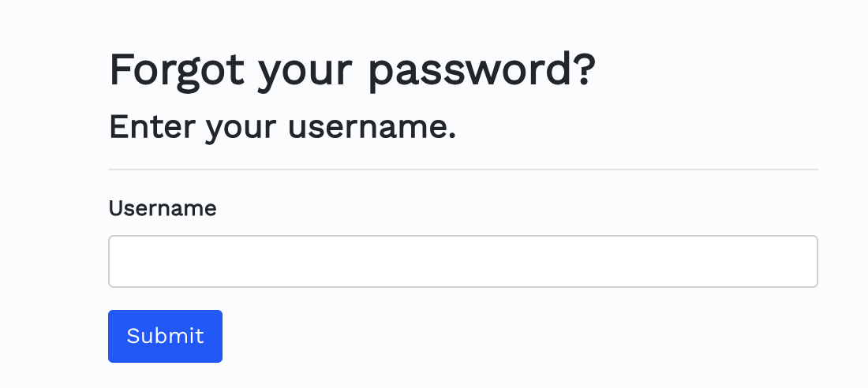868x388 pixels.
Task: Click the word "username." in the subheading
Action: tap(372, 127)
